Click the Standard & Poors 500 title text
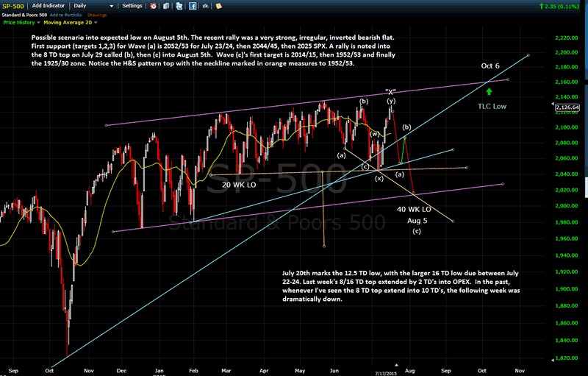This screenshot has width=588, height=376. [x=24, y=15]
